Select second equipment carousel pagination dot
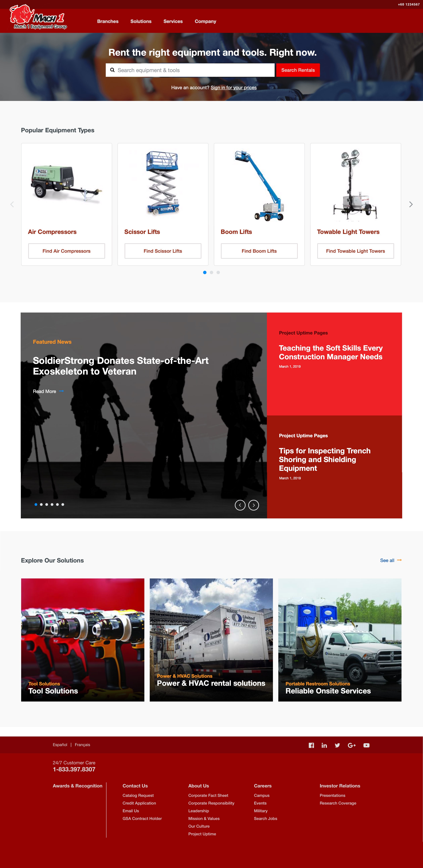 (211, 272)
